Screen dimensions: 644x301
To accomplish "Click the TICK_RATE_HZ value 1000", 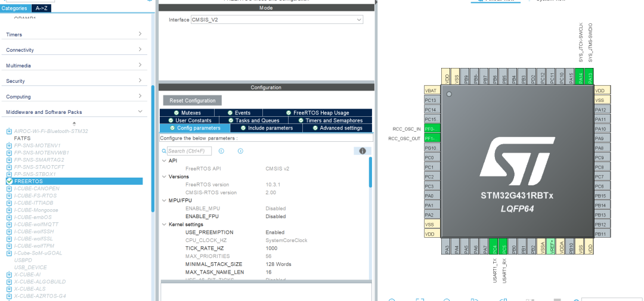I will 271,249.
